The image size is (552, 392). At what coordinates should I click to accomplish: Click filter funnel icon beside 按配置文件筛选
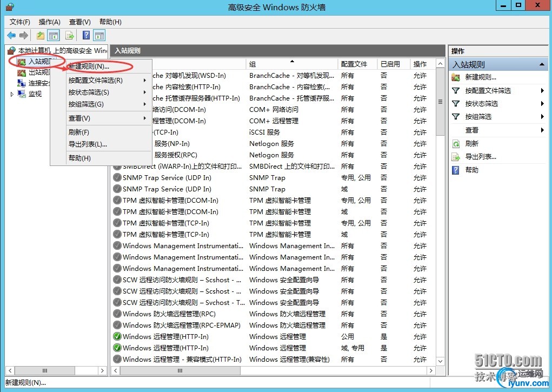coord(456,90)
